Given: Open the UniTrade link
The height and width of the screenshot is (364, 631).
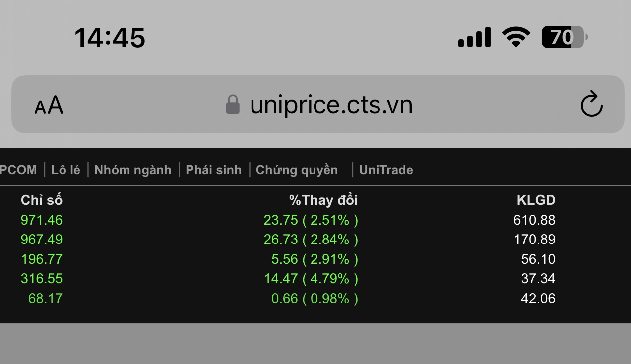Looking at the screenshot, I should pyautogui.click(x=386, y=170).
